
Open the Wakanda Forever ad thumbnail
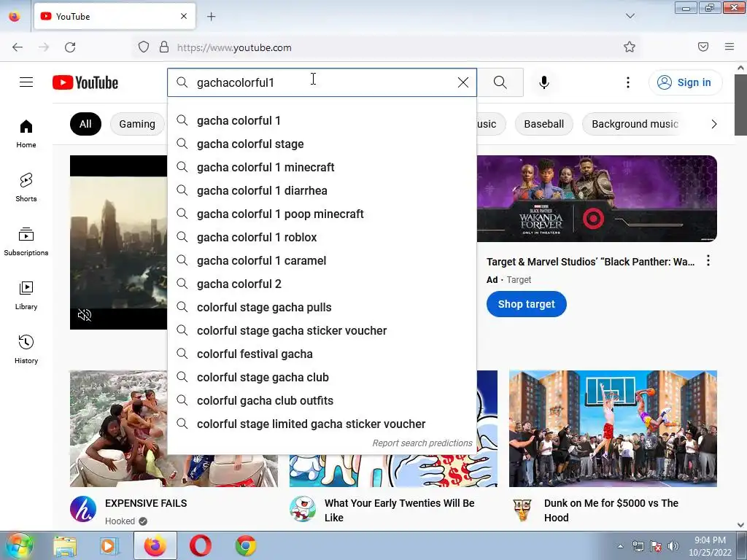tap(597, 198)
